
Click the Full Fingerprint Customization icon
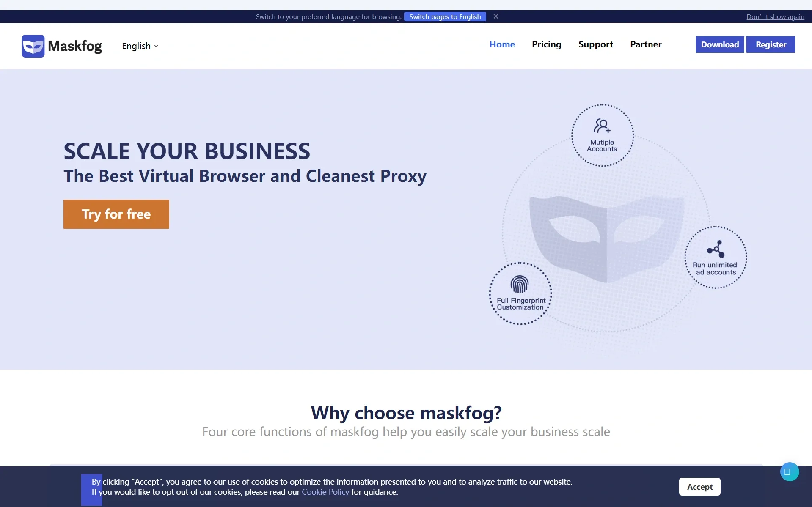point(520,294)
